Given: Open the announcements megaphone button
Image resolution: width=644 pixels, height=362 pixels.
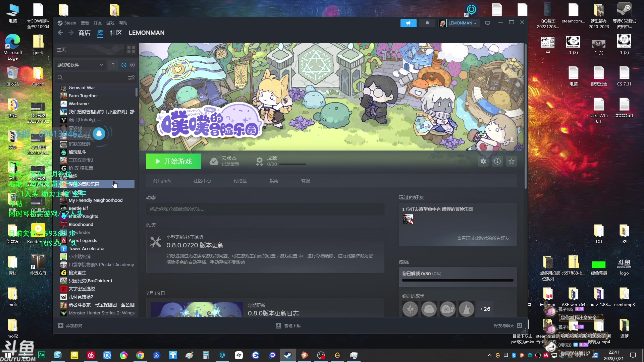Looking at the screenshot, I should coord(408,23).
